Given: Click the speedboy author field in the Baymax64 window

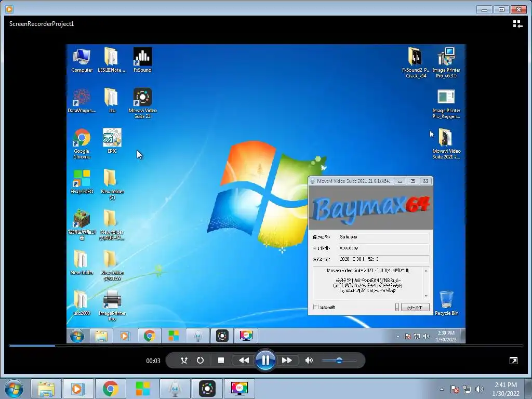Looking at the screenshot, I should coord(384,248).
